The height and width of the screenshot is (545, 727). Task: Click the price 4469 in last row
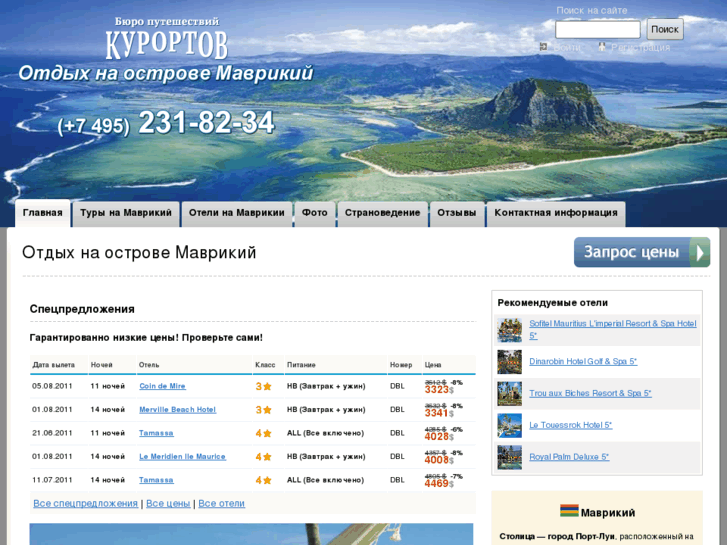tap(437, 484)
